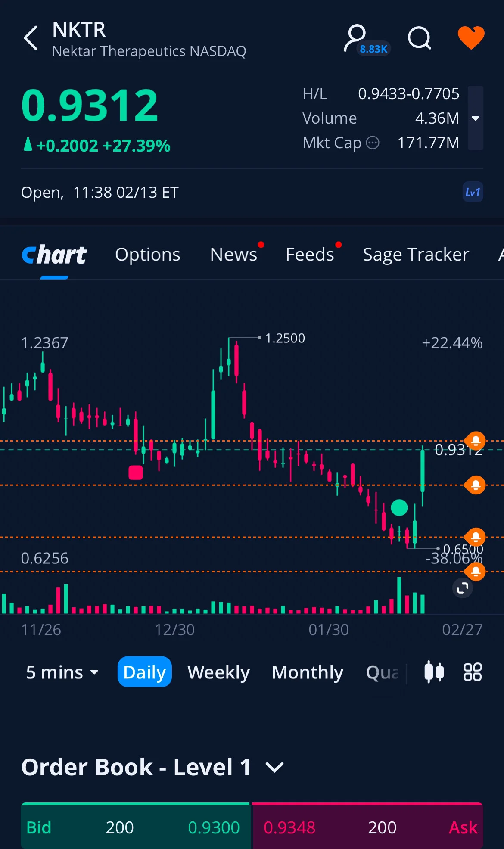Tap the 0.6500 low price label
504x849 pixels.
coord(463,549)
